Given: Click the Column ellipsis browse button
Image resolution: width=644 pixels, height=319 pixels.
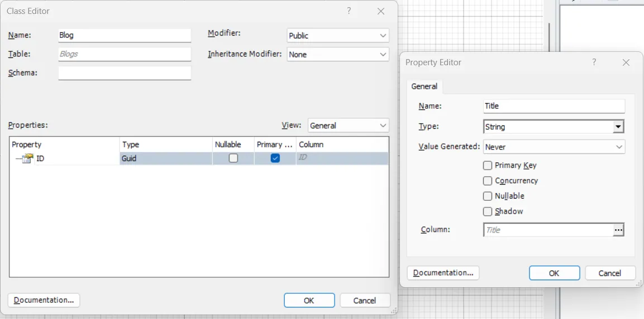Looking at the screenshot, I should (618, 230).
